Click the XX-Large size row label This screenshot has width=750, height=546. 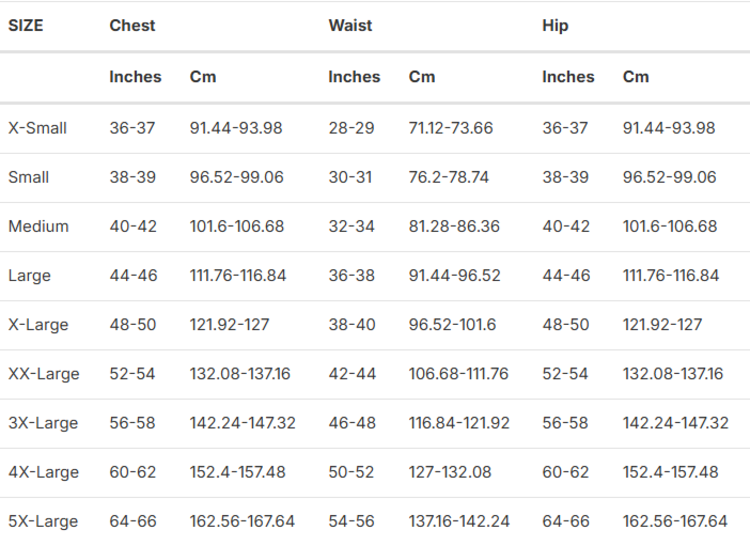click(44, 374)
